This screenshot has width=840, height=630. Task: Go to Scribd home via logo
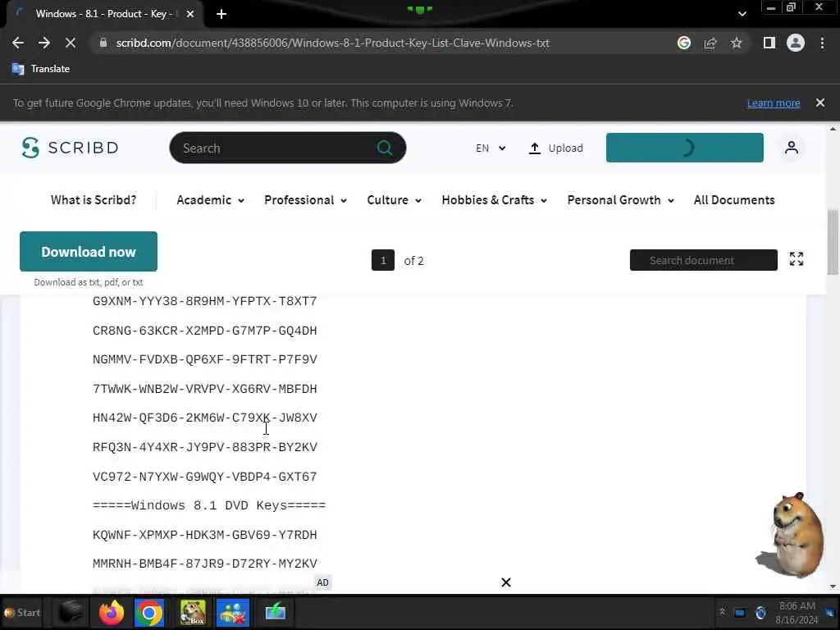point(71,148)
